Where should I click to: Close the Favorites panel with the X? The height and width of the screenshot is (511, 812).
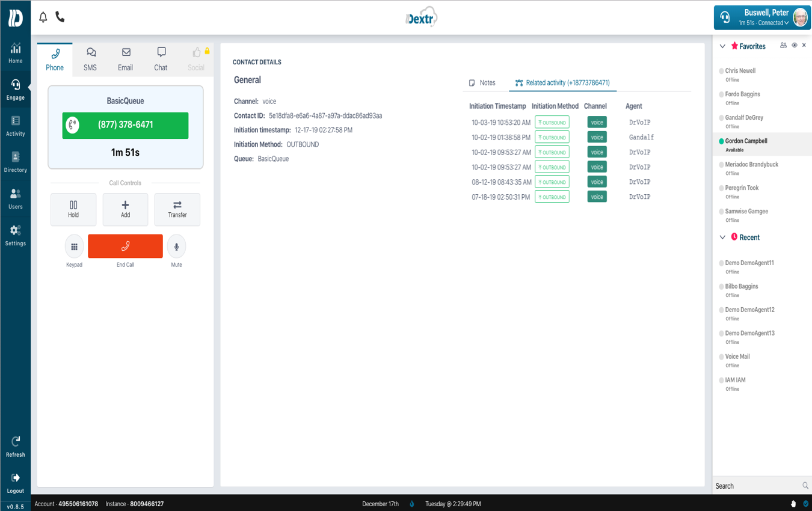pos(804,45)
